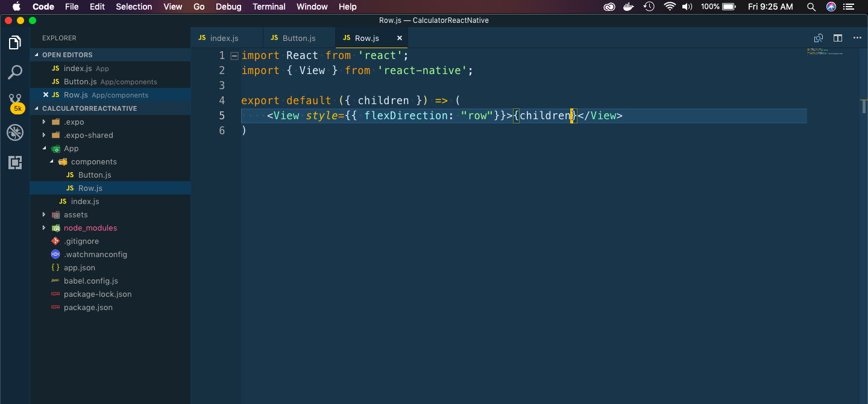
Task: Open the .watchmanconfig file
Action: (110, 255)
